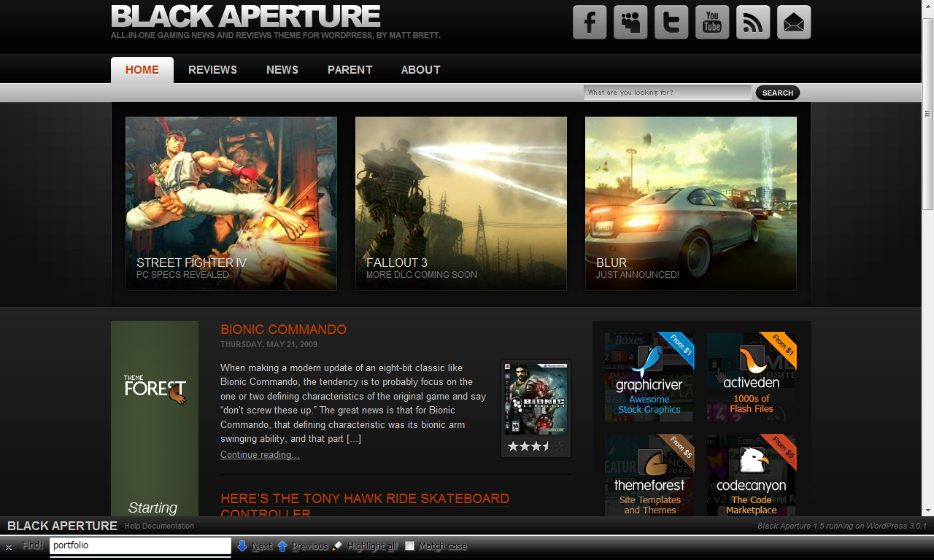Click the footer Black Aperture logo
Screen dimensions: 934x560
(x=62, y=526)
